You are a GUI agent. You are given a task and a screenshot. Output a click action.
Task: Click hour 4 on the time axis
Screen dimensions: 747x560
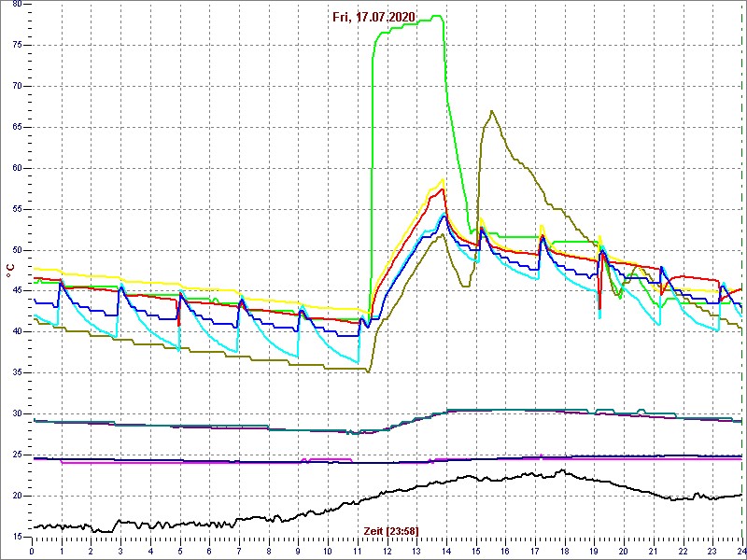coord(150,552)
